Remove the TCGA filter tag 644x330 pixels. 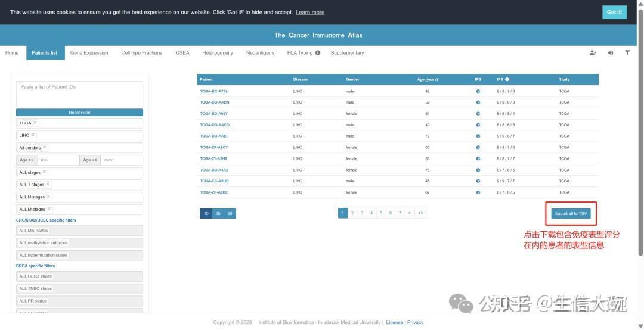click(x=35, y=122)
